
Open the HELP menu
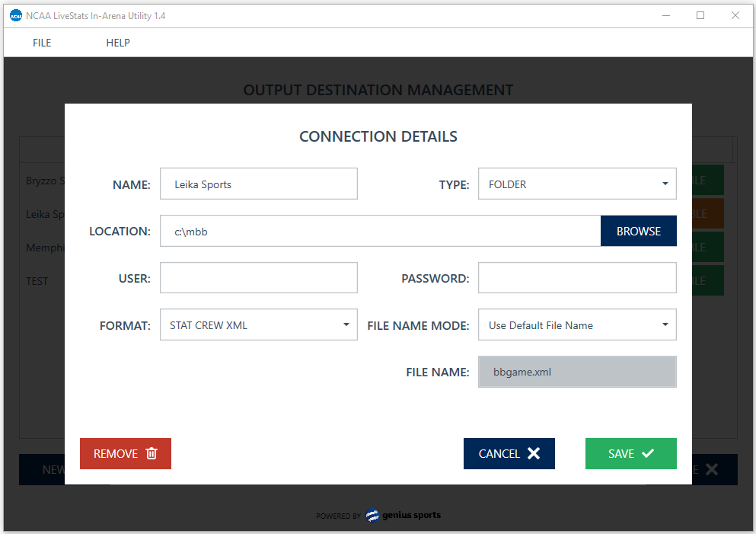118,43
